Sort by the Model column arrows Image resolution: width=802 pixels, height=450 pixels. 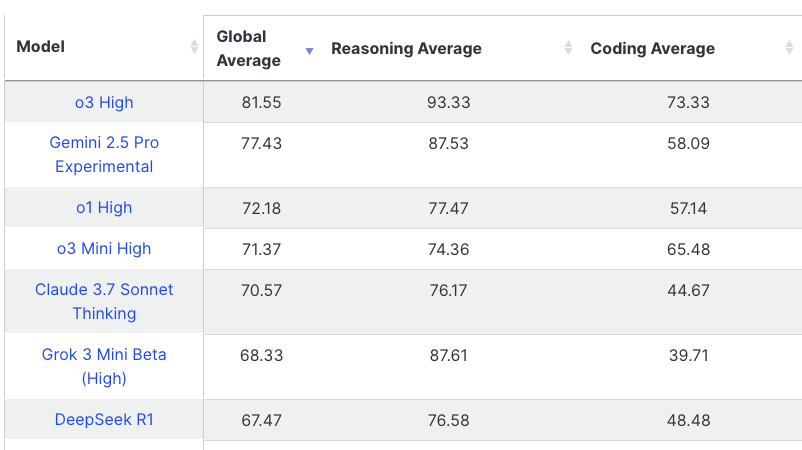point(194,47)
